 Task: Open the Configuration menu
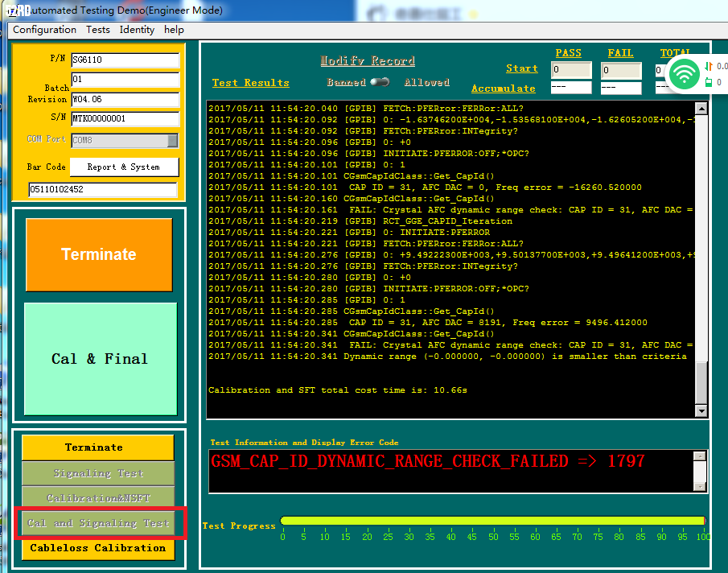44,30
